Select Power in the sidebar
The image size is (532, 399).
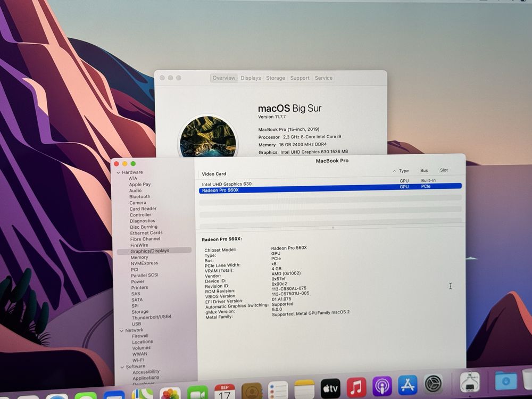[x=137, y=281]
